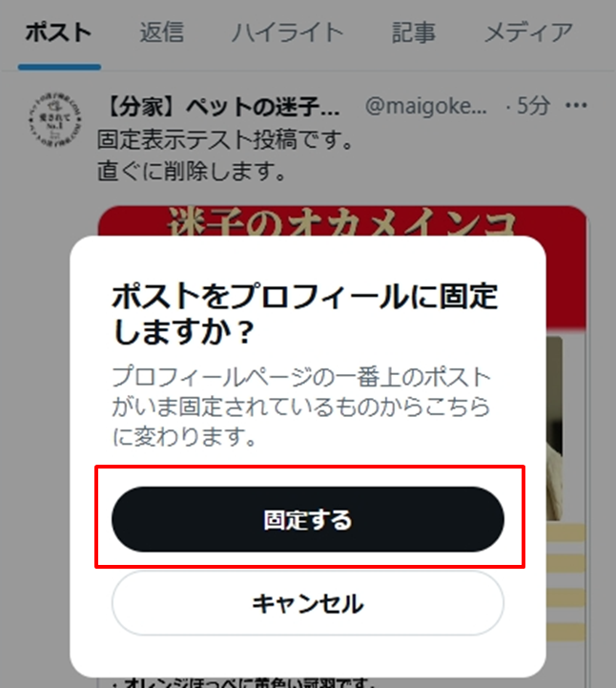Click the dialog description about プロフィールページ
Image resolution: width=616 pixels, height=688 pixels.
(301, 407)
